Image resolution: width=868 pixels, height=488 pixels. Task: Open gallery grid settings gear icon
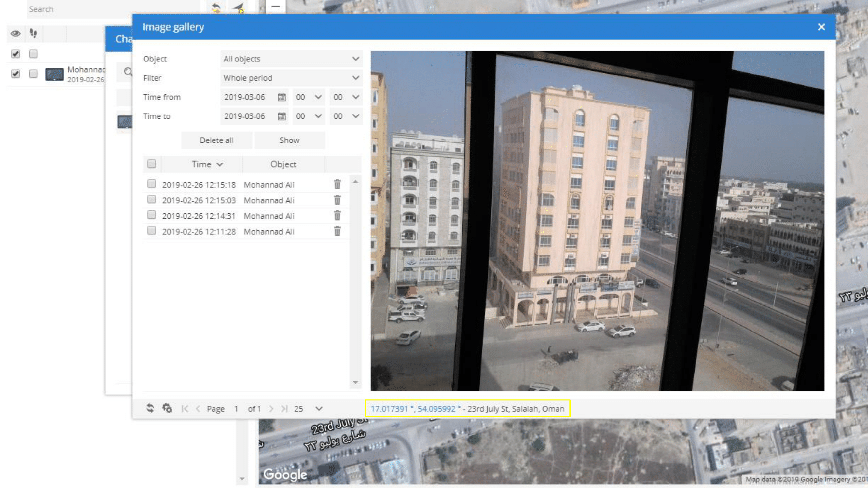167,408
